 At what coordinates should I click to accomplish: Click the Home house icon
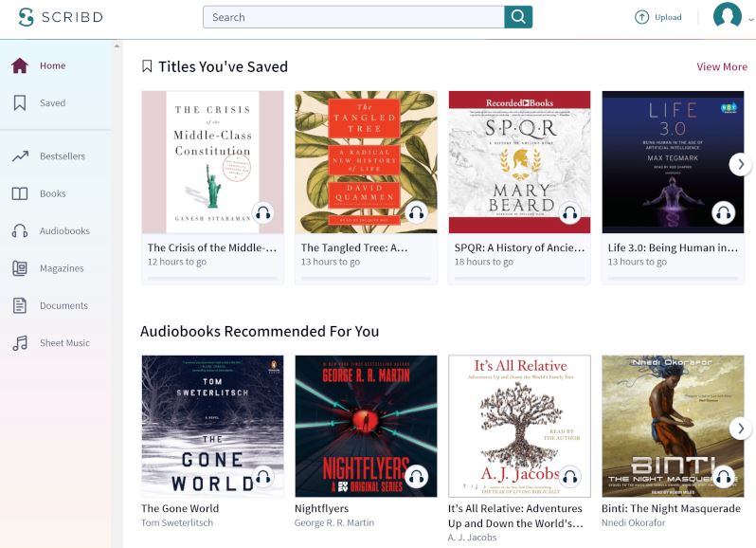pos(20,65)
